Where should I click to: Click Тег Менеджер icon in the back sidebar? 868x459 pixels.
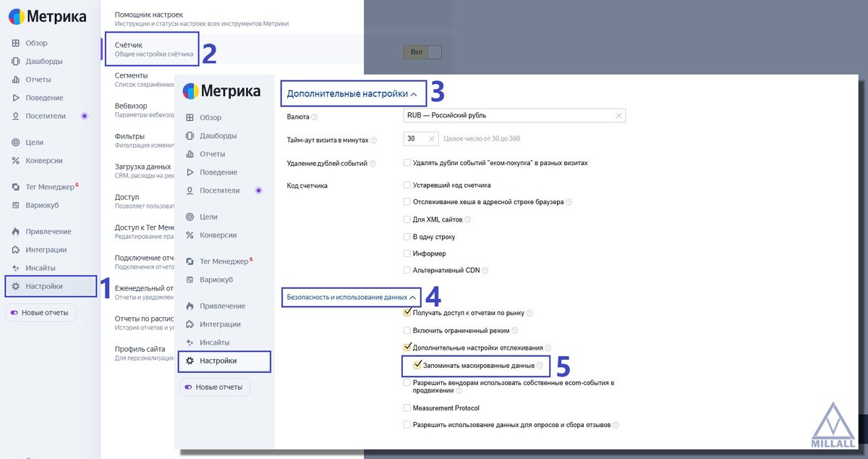pos(16,187)
